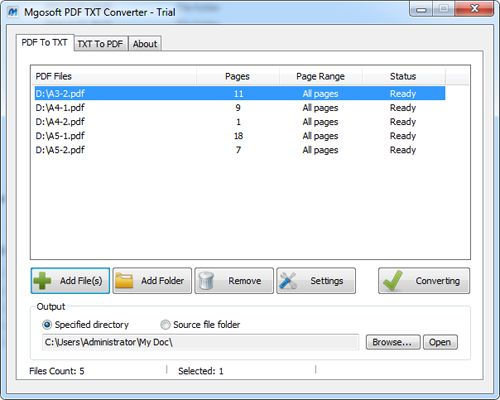Click the Browse... button

coord(392,342)
